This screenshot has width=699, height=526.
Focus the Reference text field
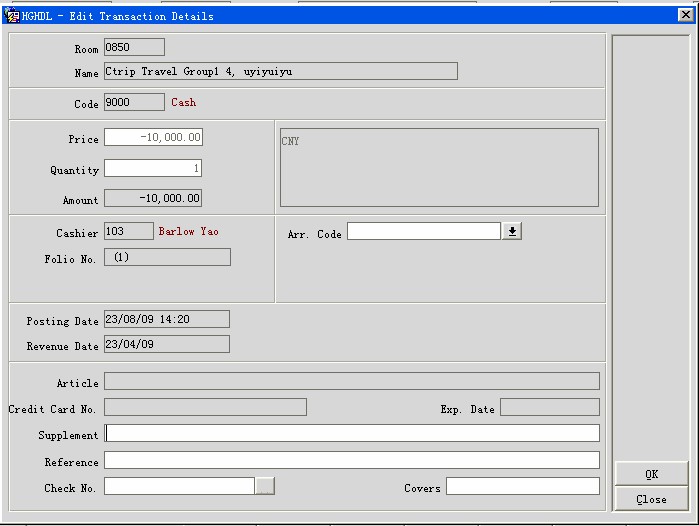pos(352,460)
